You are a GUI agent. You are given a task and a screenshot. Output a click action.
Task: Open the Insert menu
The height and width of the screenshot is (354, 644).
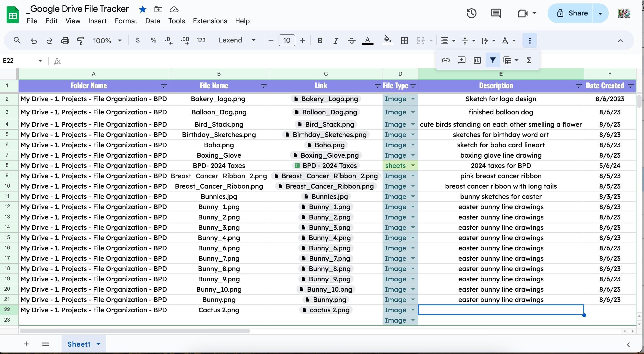98,21
